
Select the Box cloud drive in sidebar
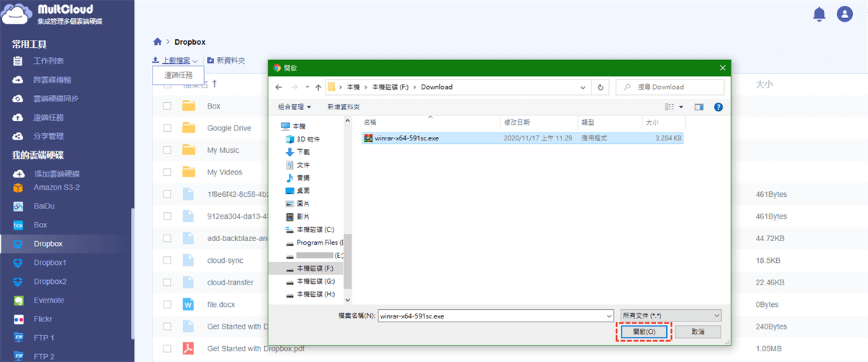tap(41, 225)
